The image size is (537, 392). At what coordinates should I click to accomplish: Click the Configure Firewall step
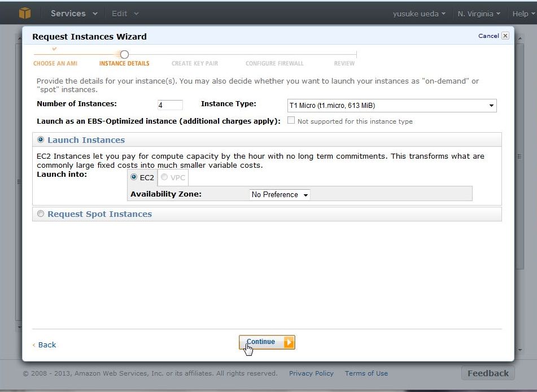pyautogui.click(x=274, y=63)
